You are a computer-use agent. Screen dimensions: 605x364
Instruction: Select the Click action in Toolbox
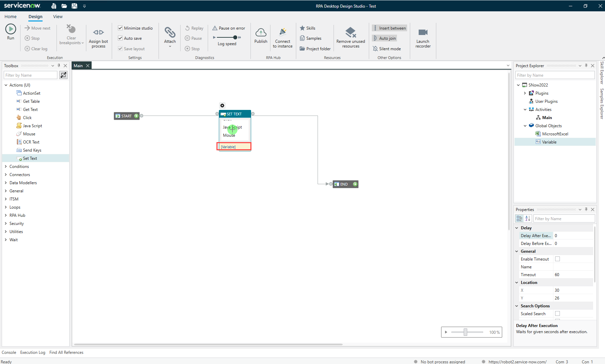click(27, 118)
